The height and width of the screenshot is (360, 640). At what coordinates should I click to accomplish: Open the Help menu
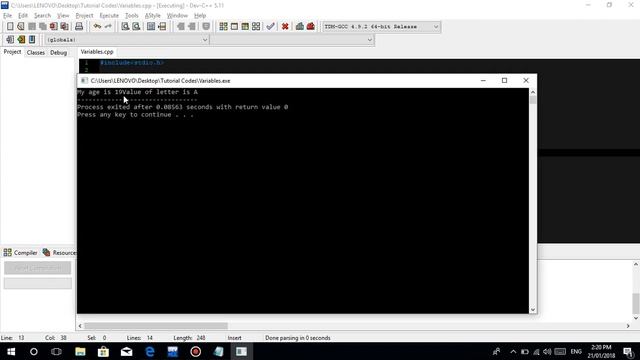[200, 16]
